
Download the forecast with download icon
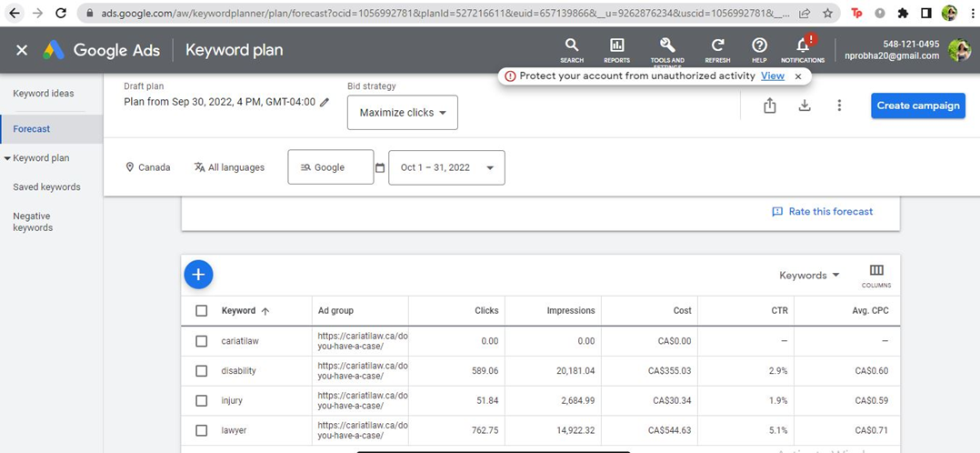click(805, 106)
